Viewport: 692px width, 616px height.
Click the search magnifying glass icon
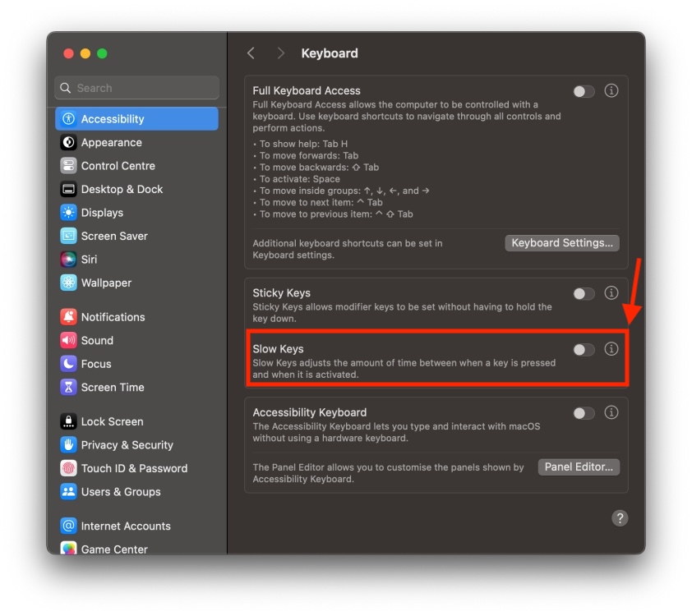(x=65, y=88)
